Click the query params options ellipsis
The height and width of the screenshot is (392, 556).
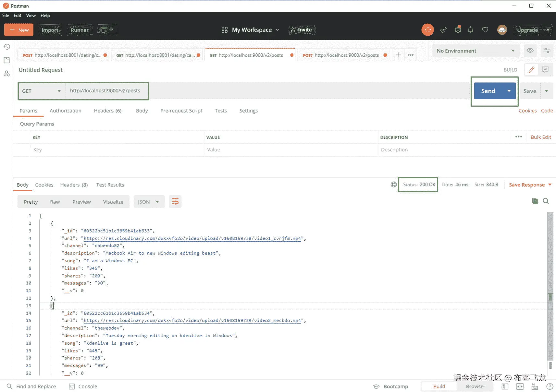519,137
